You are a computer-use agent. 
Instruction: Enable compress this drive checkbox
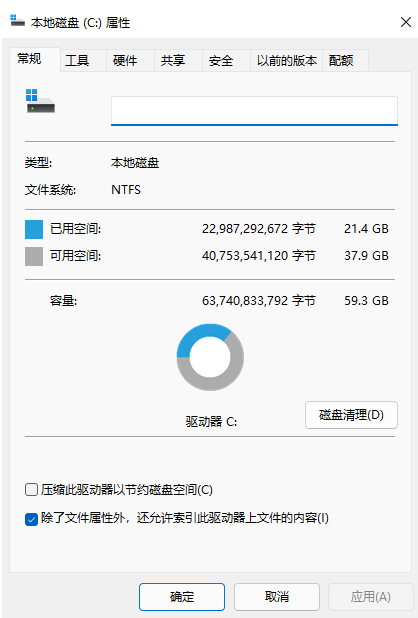coord(31,490)
